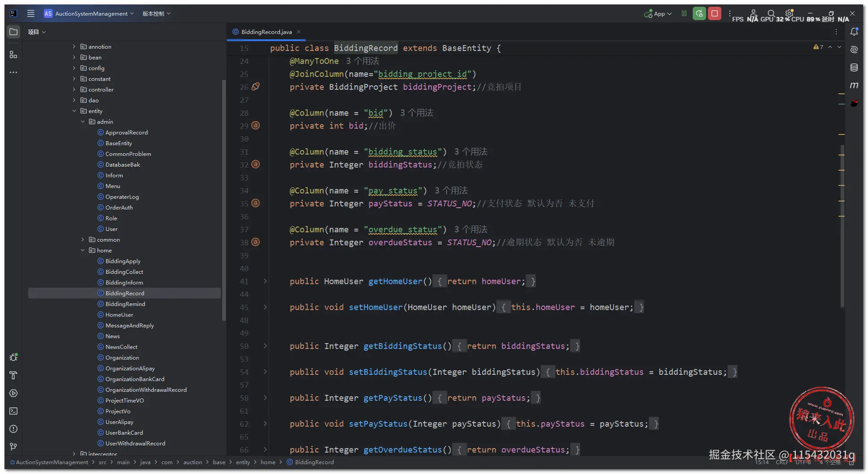Open the Build hammer tool window
The width and height of the screenshot is (868, 474).
[13, 375]
